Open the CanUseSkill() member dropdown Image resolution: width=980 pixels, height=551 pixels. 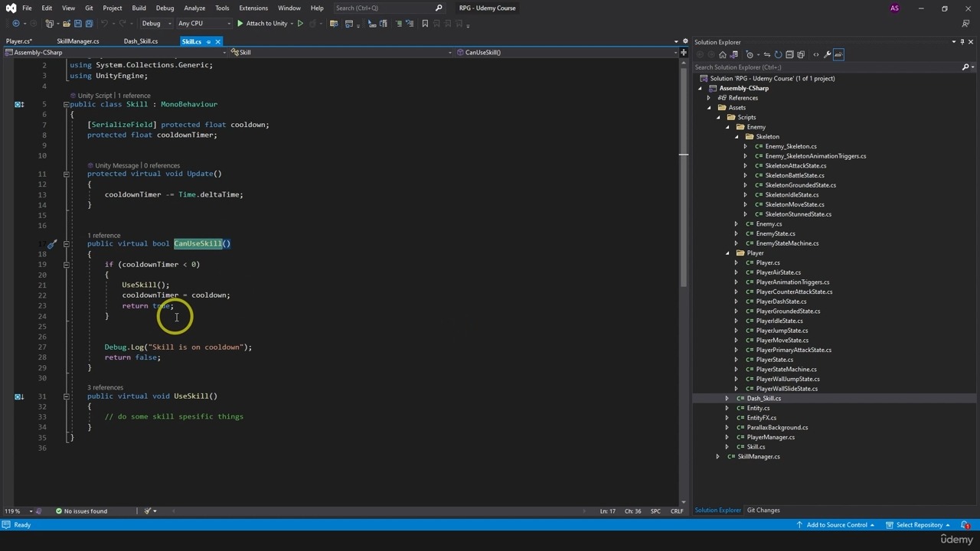pyautogui.click(x=570, y=53)
